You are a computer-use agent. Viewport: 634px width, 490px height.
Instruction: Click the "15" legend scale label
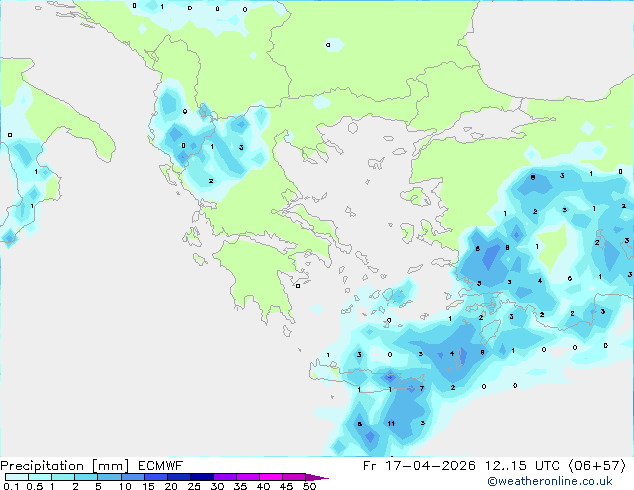tap(148, 486)
